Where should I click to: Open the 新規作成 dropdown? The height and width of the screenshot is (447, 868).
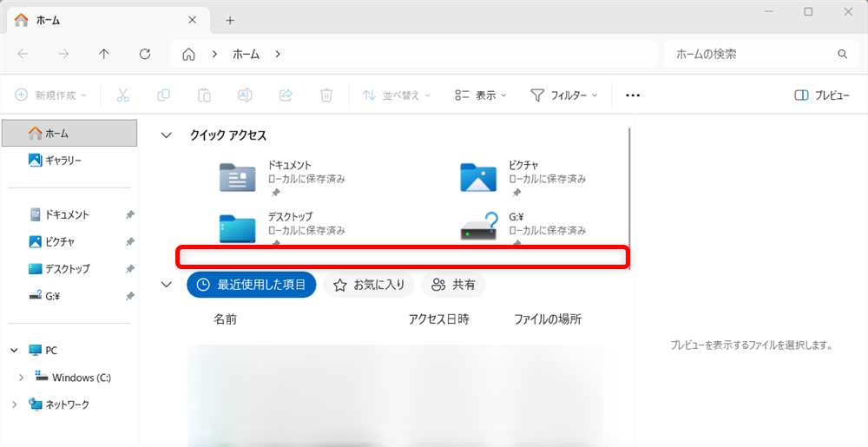[x=51, y=95]
